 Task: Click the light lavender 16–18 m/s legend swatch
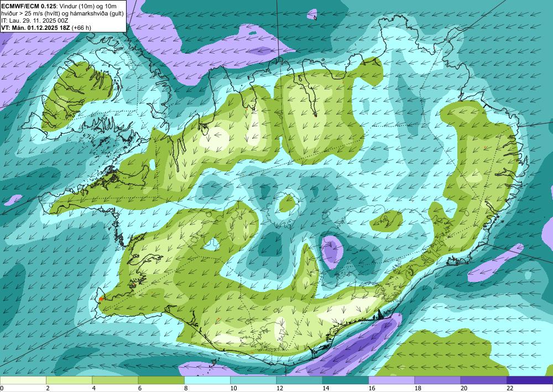pos(392,380)
